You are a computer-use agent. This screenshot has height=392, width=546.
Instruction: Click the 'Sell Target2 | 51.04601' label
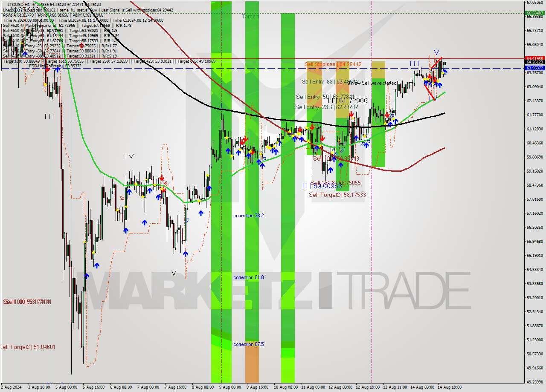pyautogui.click(x=28, y=347)
